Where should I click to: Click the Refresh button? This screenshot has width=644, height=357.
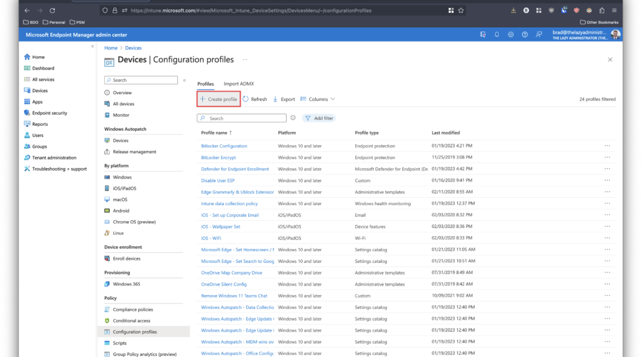(254, 99)
